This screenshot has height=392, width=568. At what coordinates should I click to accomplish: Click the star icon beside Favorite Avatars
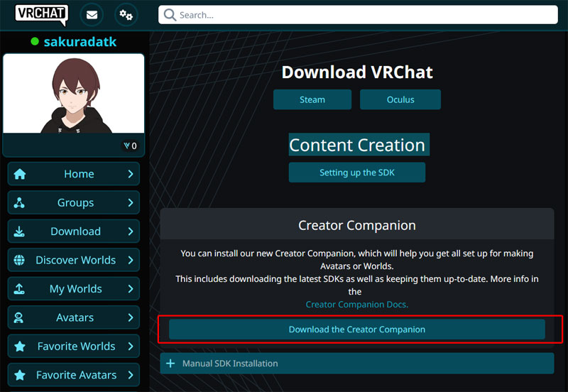tap(20, 375)
